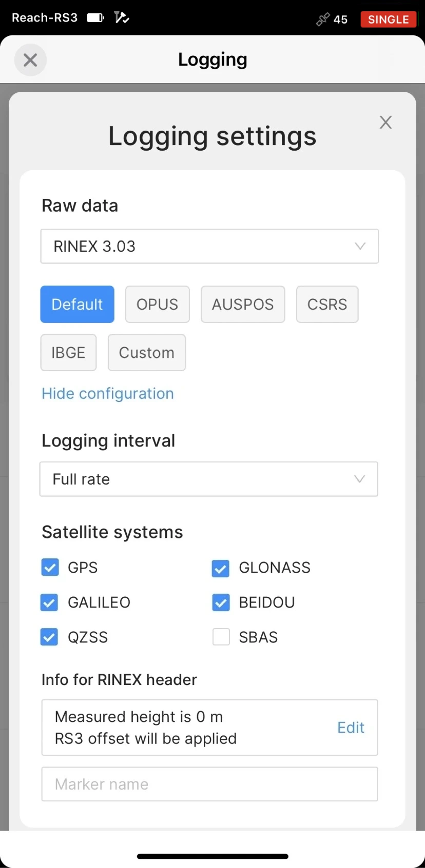This screenshot has height=868, width=425.
Task: Toggle the QZSS checkbox off
Action: (49, 637)
